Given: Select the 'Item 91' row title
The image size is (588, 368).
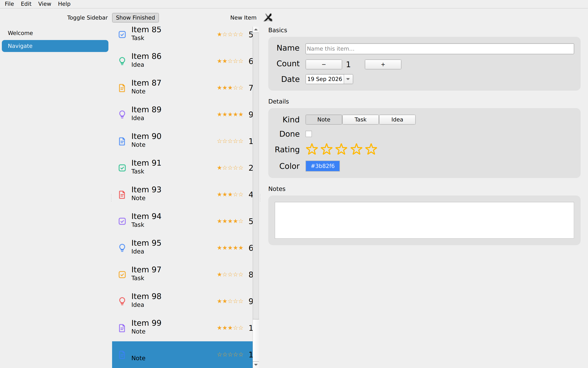Looking at the screenshot, I should tap(146, 163).
